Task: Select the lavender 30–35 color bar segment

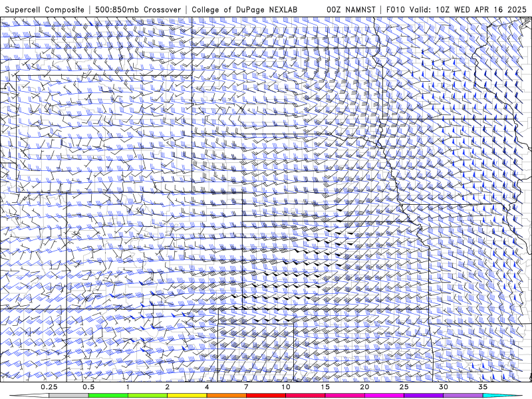Action: click(x=463, y=396)
